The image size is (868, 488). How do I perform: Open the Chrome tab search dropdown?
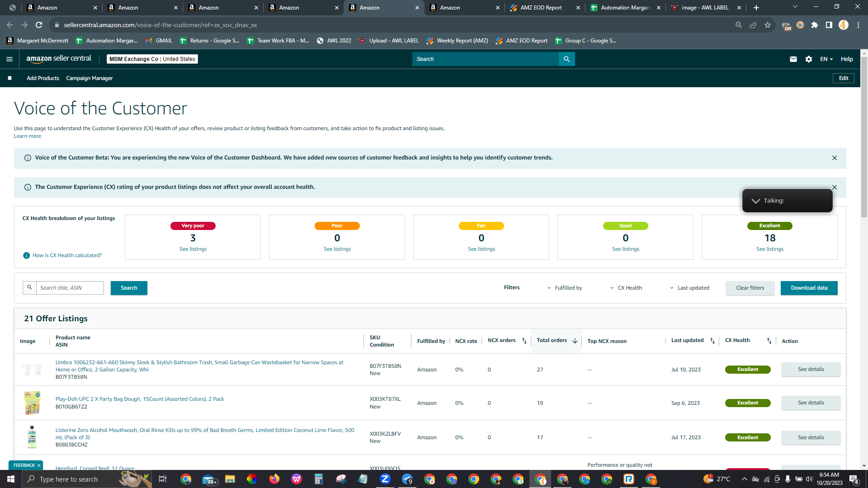point(795,7)
